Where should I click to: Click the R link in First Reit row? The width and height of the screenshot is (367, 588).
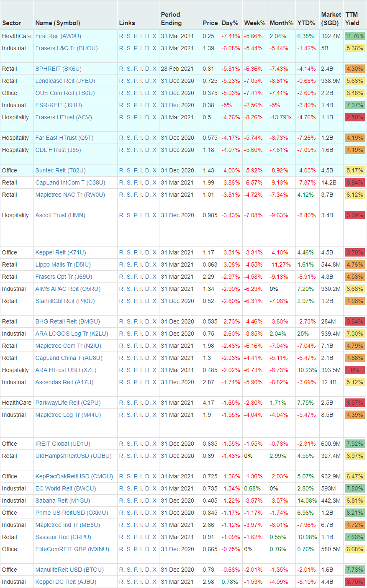121,36
